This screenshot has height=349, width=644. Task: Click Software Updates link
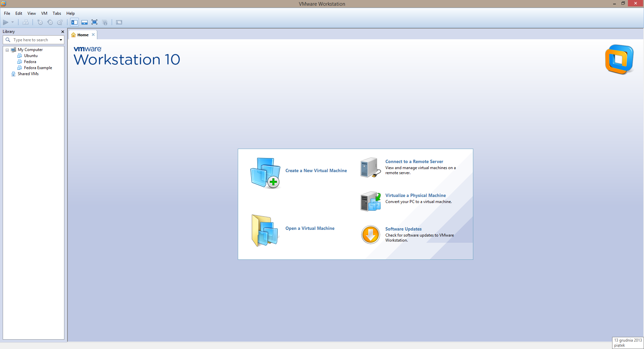coord(404,229)
